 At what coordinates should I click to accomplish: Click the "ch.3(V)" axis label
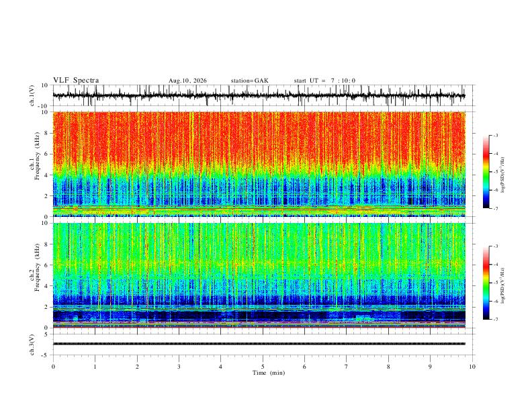32,345
